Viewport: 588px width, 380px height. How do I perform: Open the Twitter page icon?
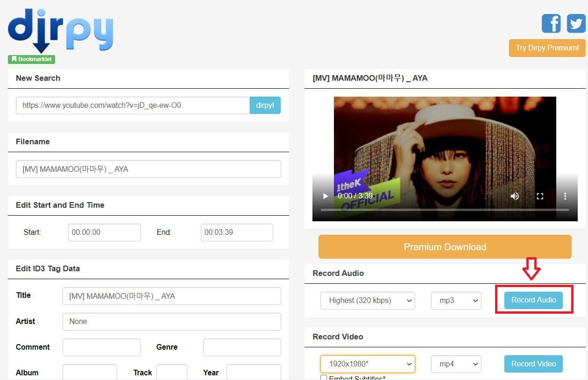576,23
